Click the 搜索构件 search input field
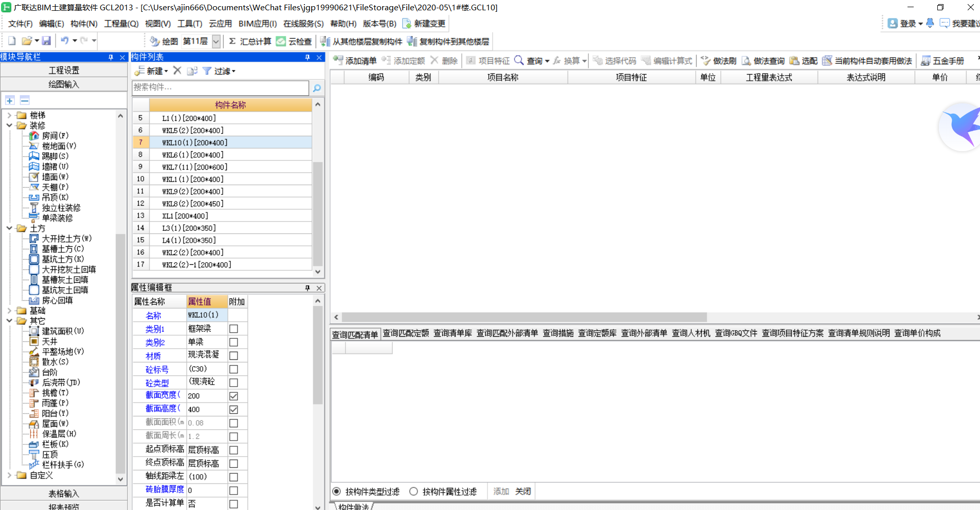 tap(220, 88)
